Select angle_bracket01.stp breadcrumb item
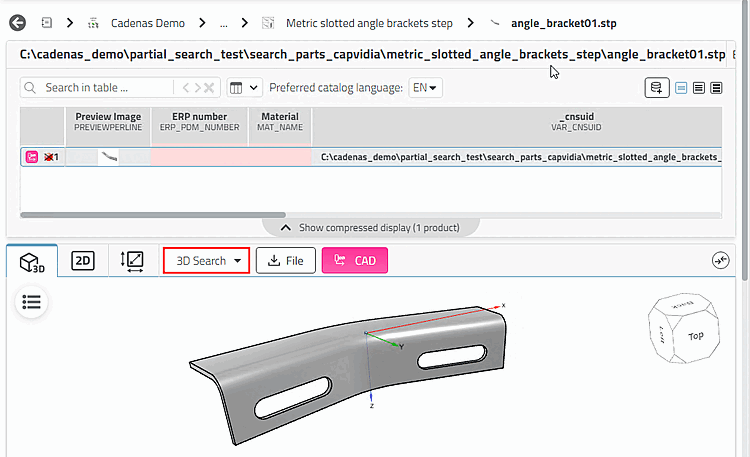 coord(563,23)
